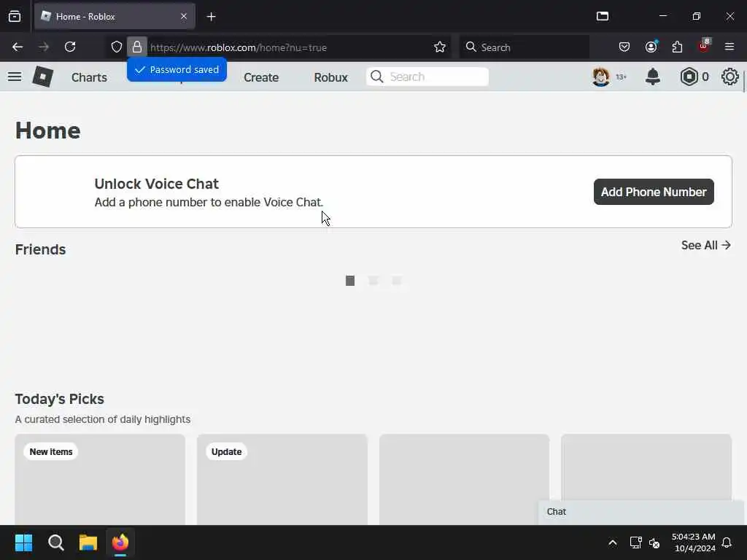Open Roblox settings gear

click(729, 77)
